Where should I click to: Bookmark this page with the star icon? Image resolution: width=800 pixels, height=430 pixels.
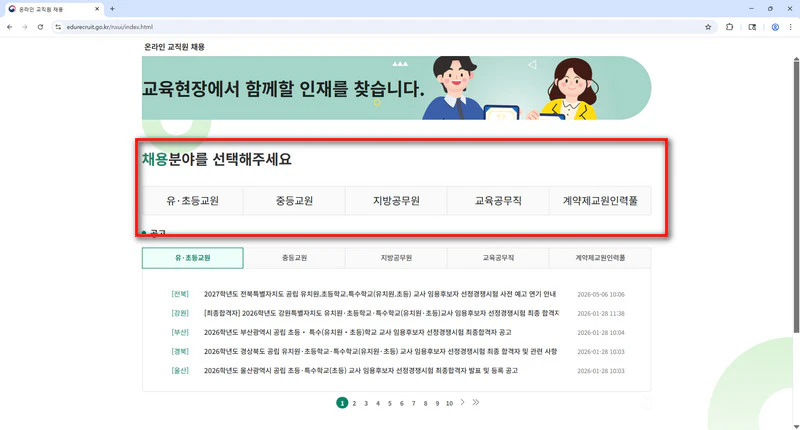(708, 27)
